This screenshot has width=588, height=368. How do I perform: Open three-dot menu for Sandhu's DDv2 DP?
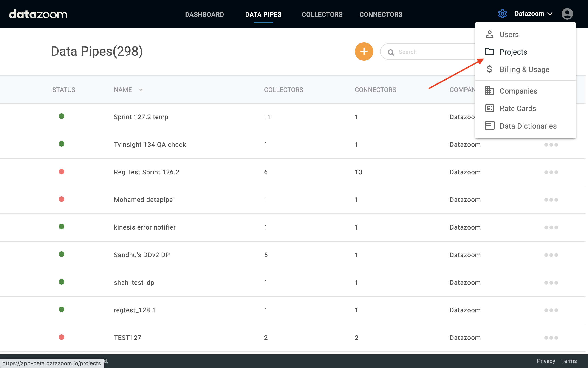click(551, 255)
